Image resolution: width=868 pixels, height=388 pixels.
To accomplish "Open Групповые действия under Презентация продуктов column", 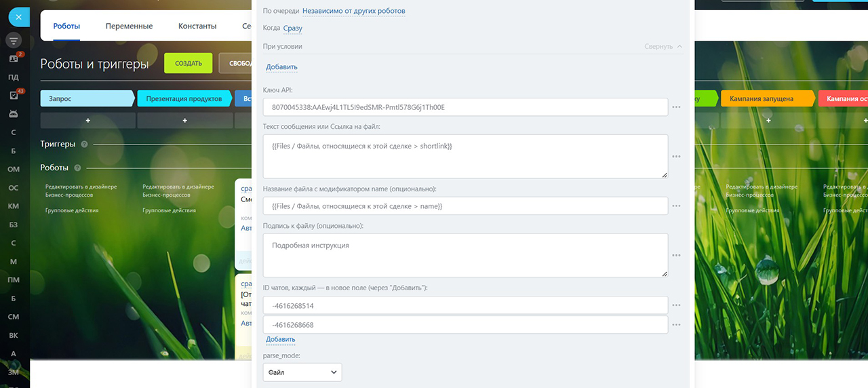I will pos(169,210).
